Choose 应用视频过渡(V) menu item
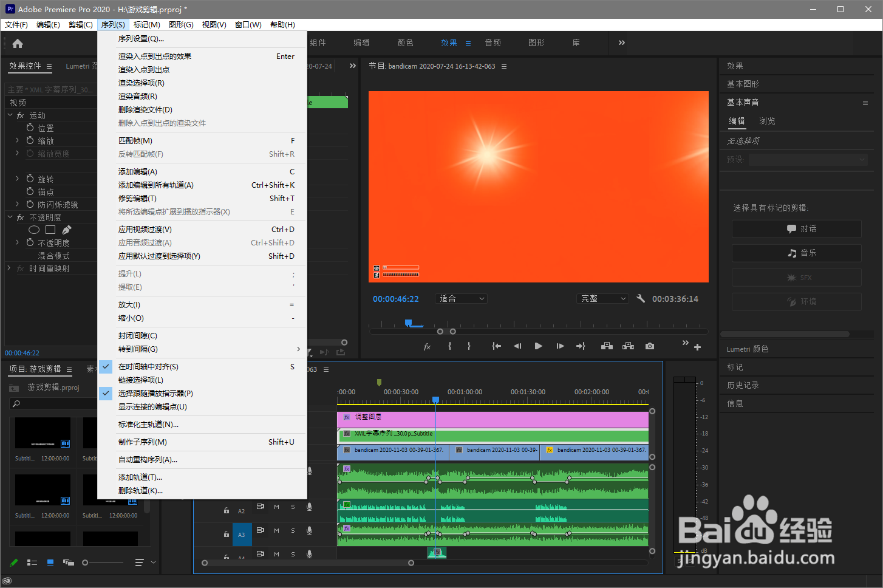Viewport: 883px width, 588px height. [x=202, y=230]
